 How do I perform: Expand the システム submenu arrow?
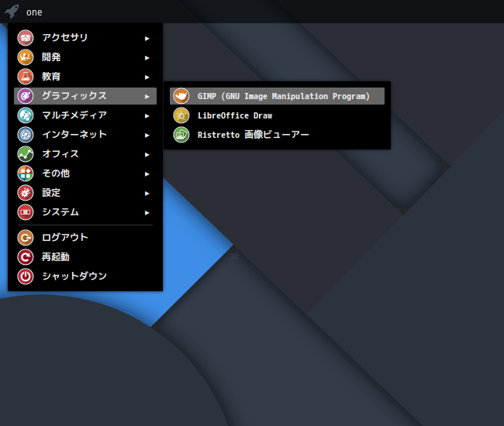[x=147, y=213]
